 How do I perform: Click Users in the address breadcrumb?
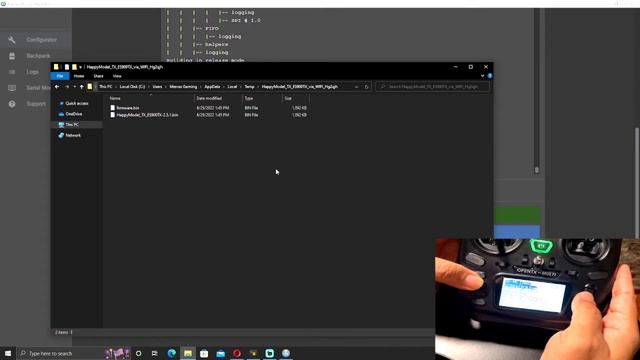click(x=157, y=87)
